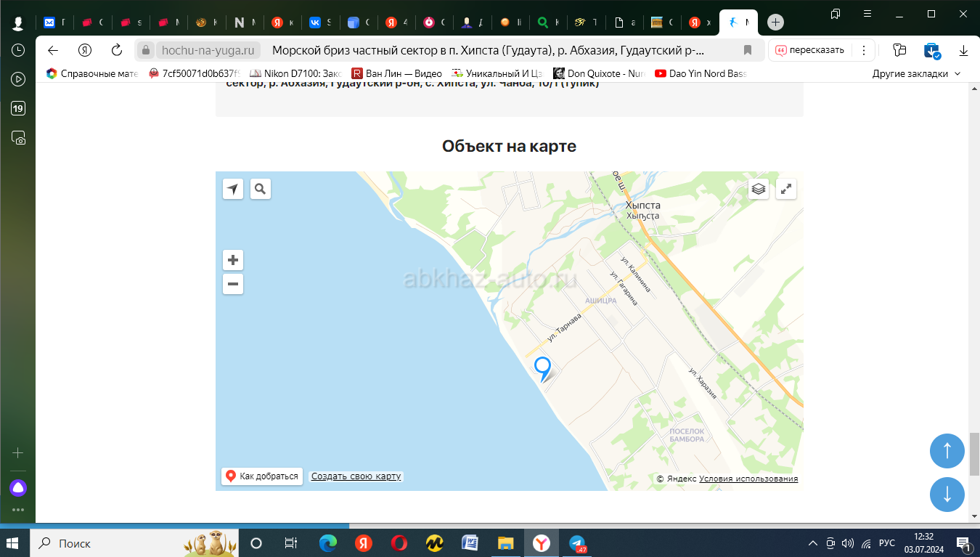Open Telegram from the taskbar
The image size is (980, 557).
pyautogui.click(x=578, y=543)
